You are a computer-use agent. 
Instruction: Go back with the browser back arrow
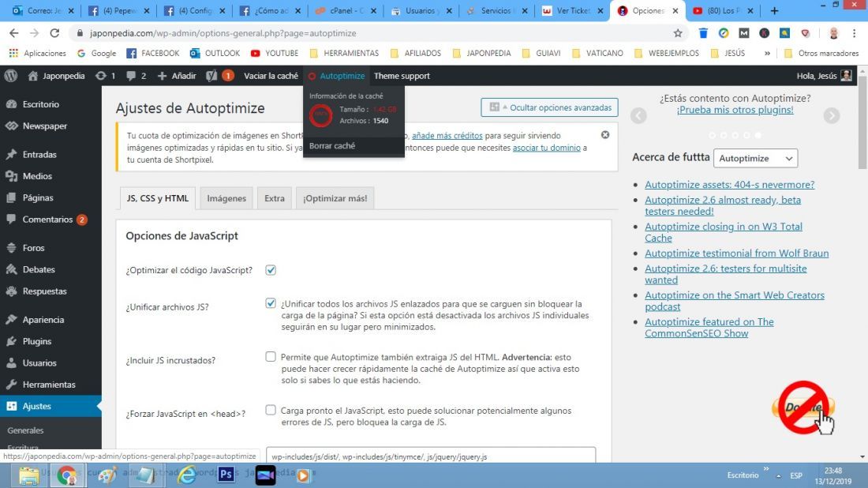coord(14,33)
